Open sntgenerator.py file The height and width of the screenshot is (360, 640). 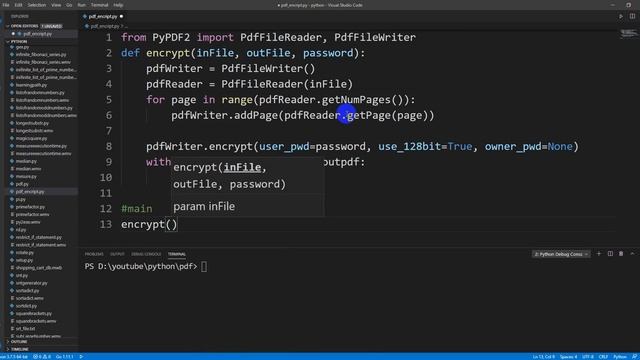(31, 283)
